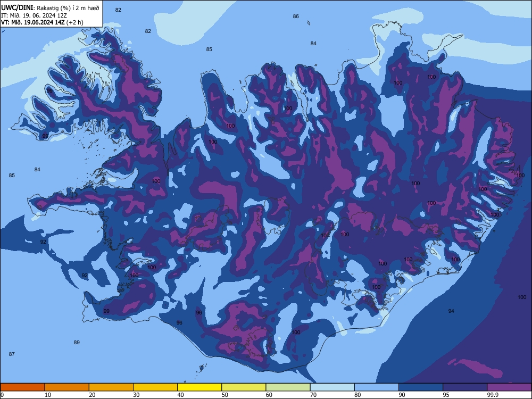Click the 'VT: Mið. 19.06.2024 14Z (+2 h)' line

pyautogui.click(x=42, y=22)
